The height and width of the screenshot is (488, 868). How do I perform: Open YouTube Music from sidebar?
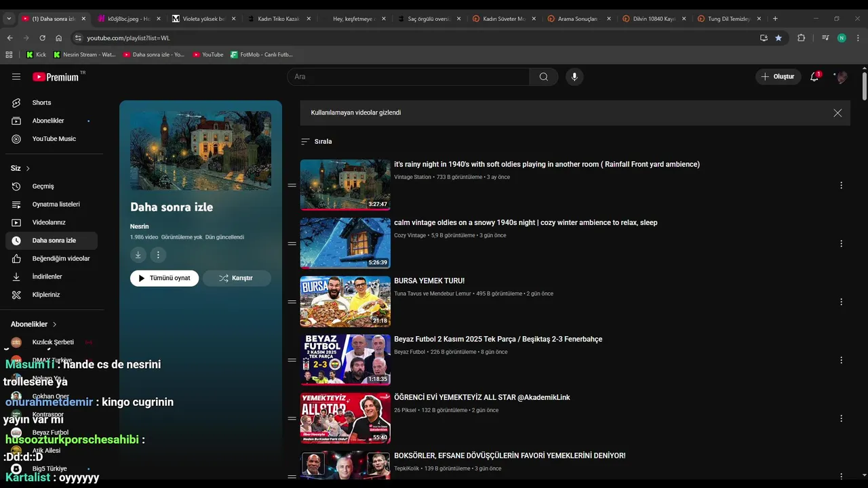(52, 139)
